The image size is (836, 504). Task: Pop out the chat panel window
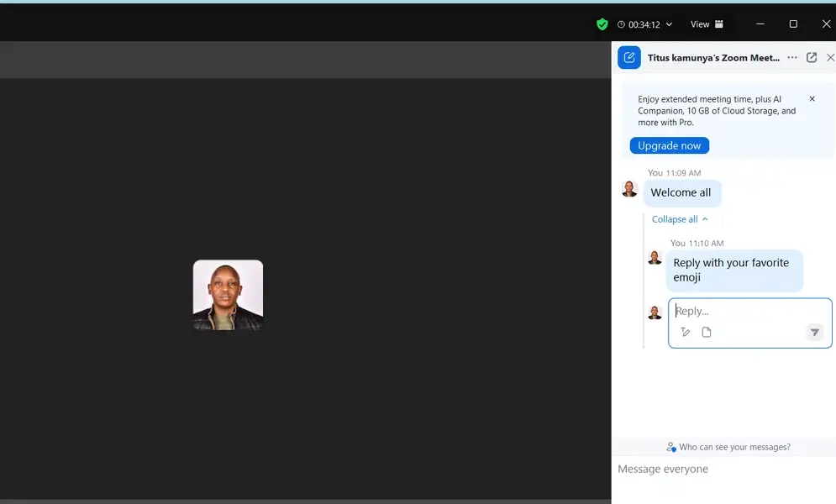click(x=812, y=57)
